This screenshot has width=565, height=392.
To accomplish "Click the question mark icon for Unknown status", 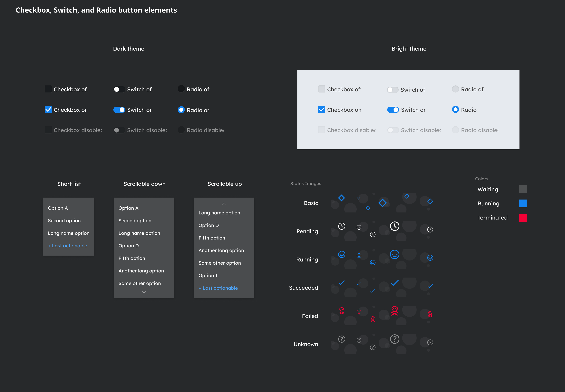I will click(x=342, y=339).
